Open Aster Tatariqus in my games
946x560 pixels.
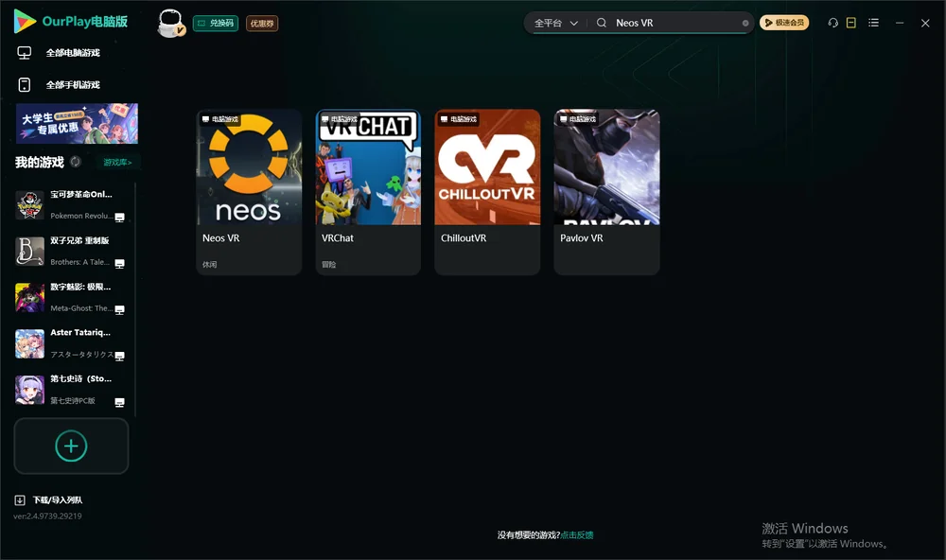(70, 343)
